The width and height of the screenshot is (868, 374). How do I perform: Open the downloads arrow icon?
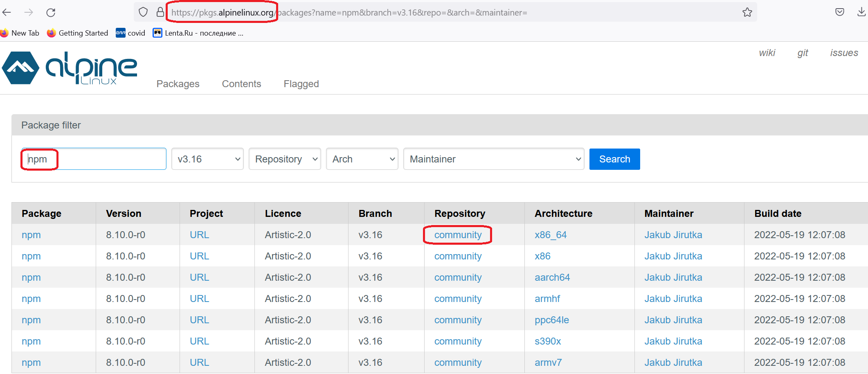pos(861,12)
